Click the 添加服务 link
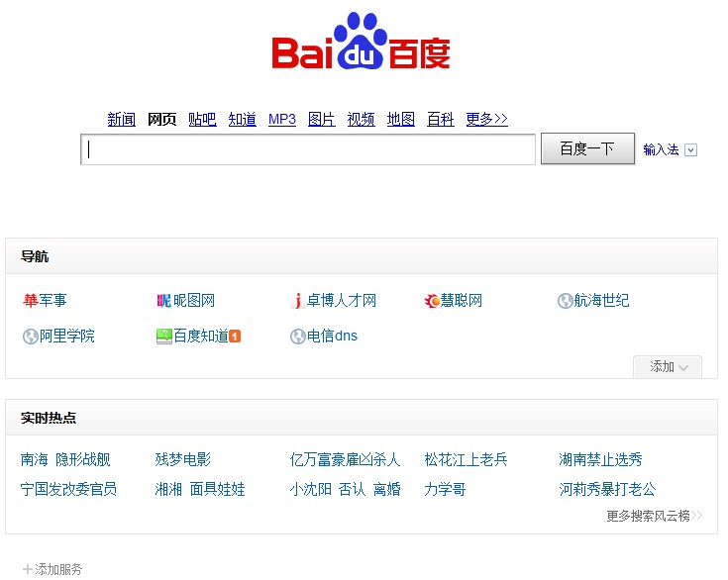728x580 pixels. [58, 569]
